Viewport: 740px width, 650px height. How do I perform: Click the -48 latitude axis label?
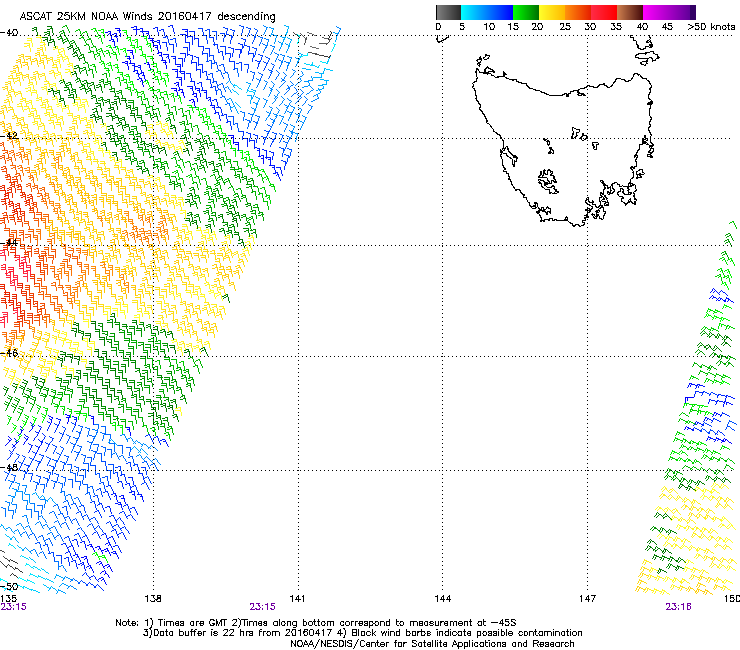(x=9, y=467)
